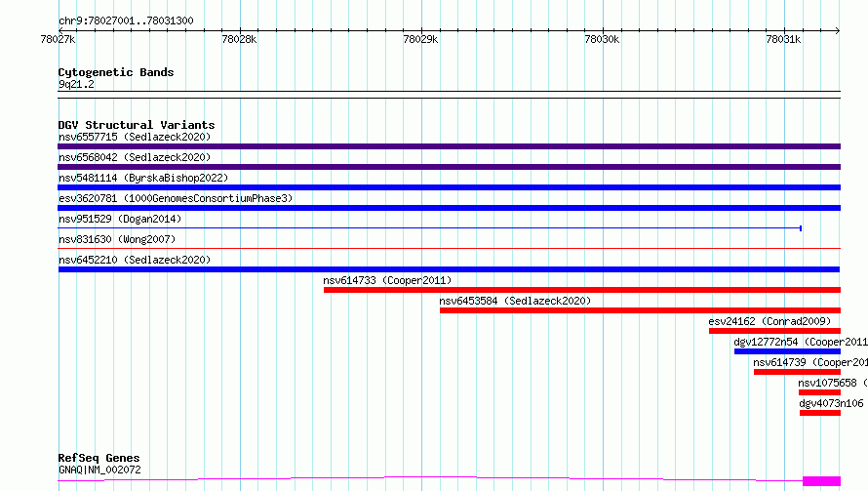Select the blue bar under dgv12772n54

click(788, 351)
